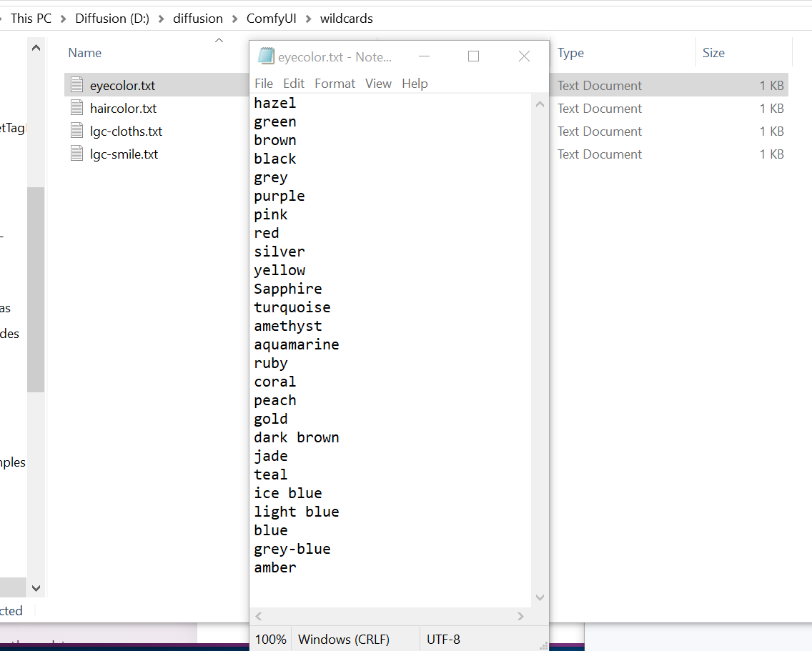The width and height of the screenshot is (812, 651).
Task: Click ComfyUI in the breadcrumb path
Action: click(x=272, y=19)
